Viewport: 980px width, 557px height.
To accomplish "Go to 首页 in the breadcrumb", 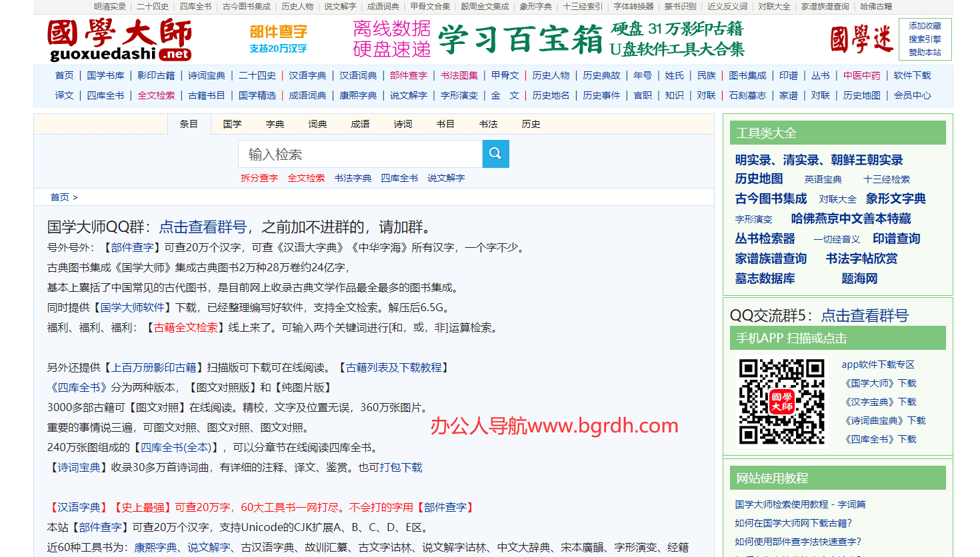I will [x=59, y=197].
